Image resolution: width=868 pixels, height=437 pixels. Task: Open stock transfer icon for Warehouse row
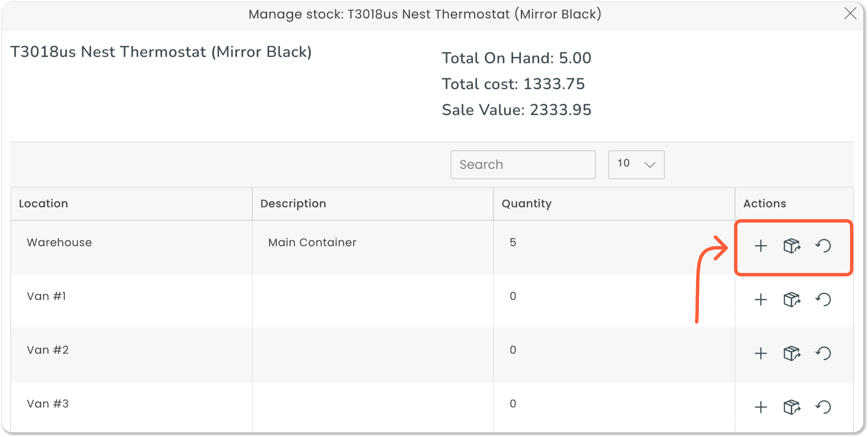[792, 246]
